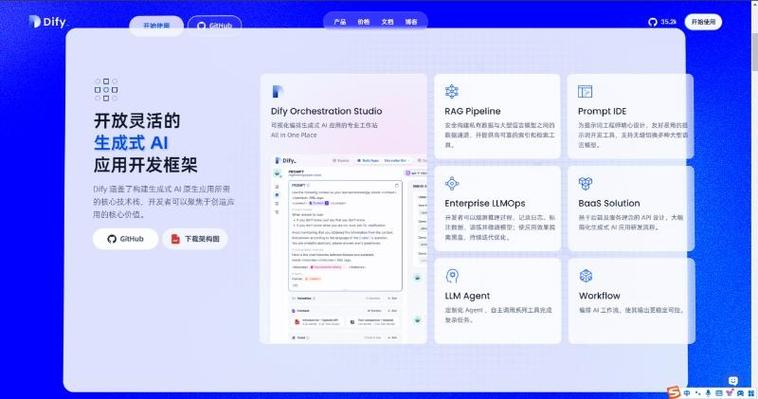Select the BaaS Solution card title
758x399 pixels.
click(609, 203)
